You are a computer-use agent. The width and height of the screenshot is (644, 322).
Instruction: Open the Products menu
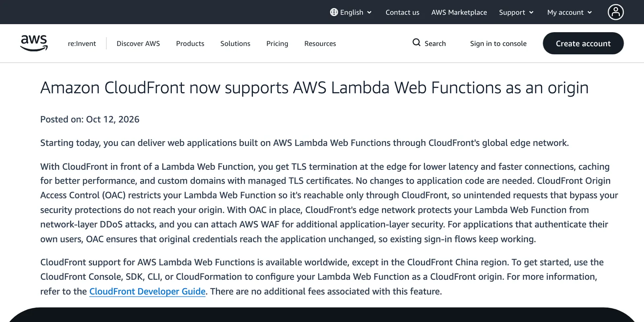190,43
